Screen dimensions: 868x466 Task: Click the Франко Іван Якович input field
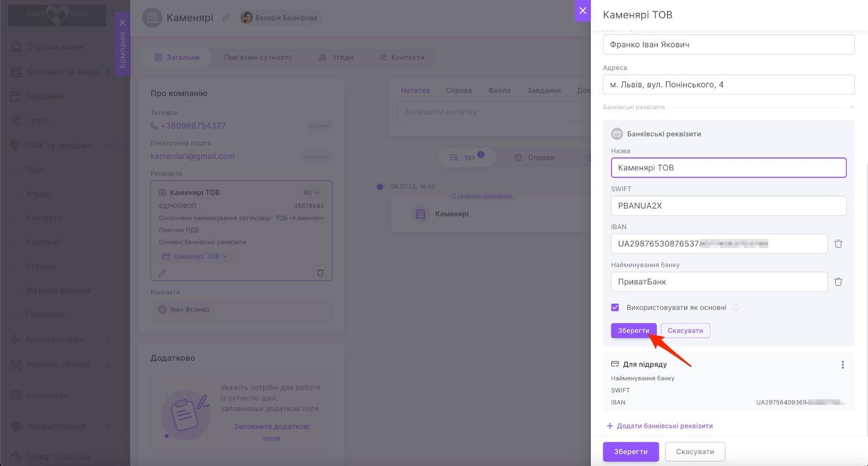[729, 44]
